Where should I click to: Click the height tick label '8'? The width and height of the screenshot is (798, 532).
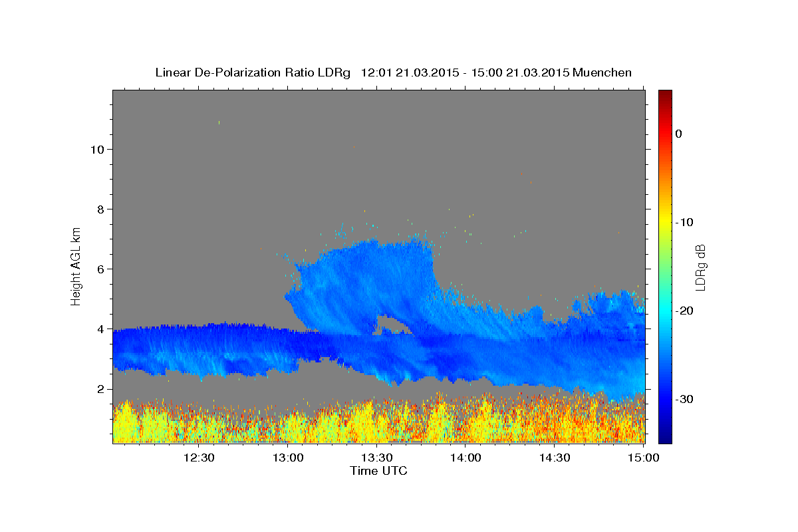click(x=100, y=209)
